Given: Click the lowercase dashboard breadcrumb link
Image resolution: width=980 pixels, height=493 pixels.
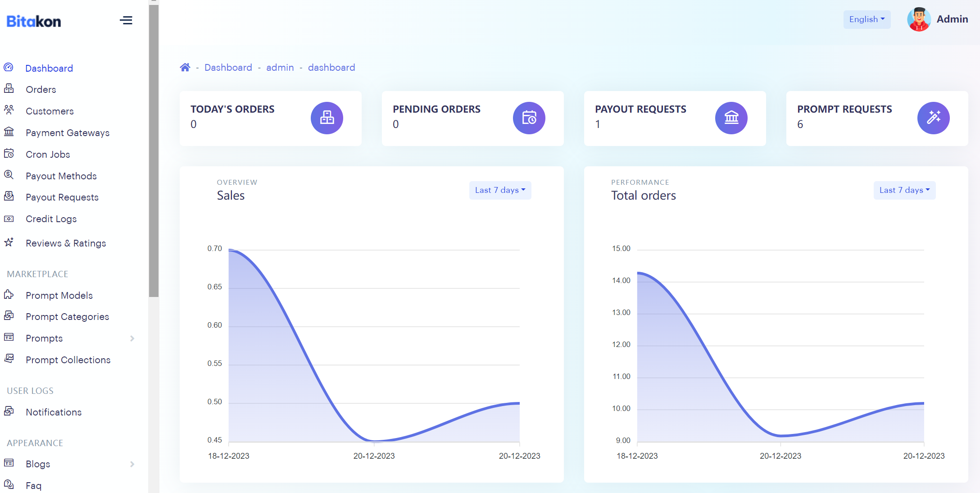Looking at the screenshot, I should [331, 67].
